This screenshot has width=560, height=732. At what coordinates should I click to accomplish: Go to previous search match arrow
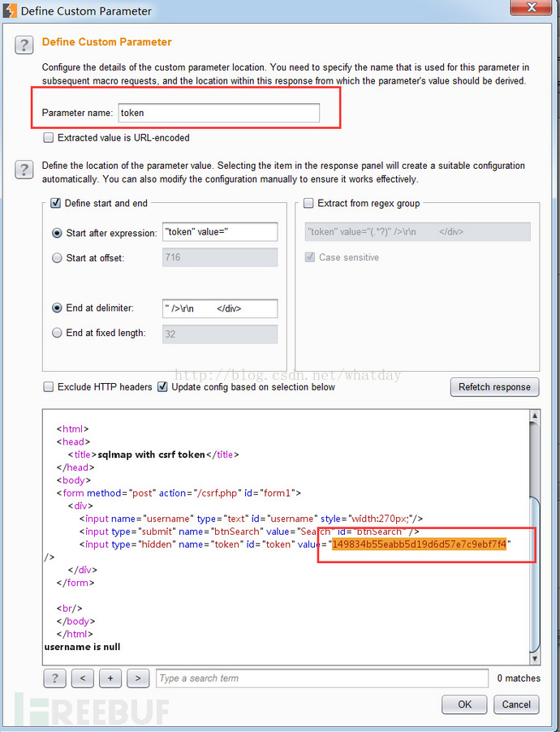[x=83, y=678]
